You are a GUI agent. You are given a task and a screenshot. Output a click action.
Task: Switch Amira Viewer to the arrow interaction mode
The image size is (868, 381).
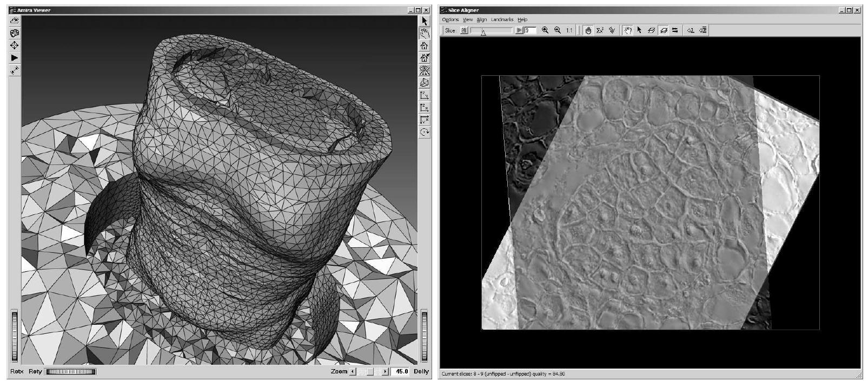click(425, 21)
